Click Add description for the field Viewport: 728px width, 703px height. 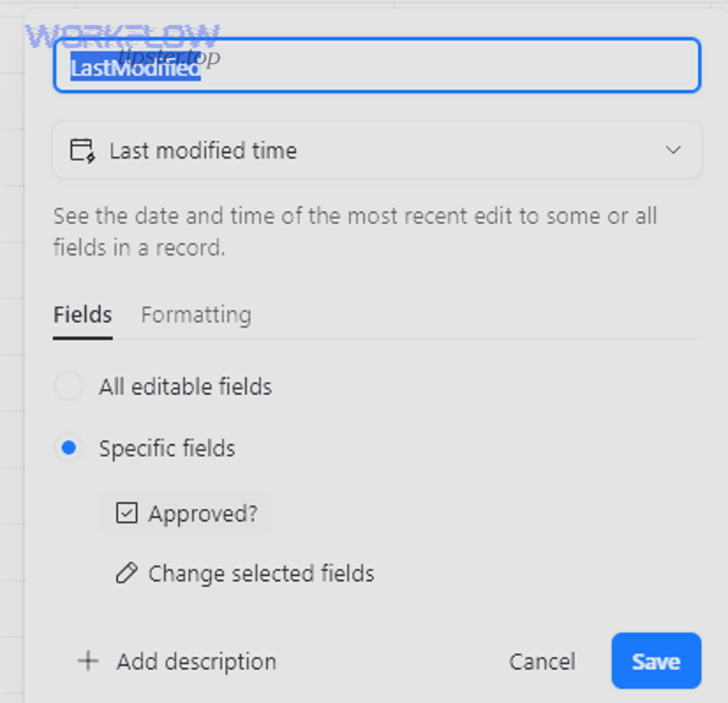tap(196, 661)
